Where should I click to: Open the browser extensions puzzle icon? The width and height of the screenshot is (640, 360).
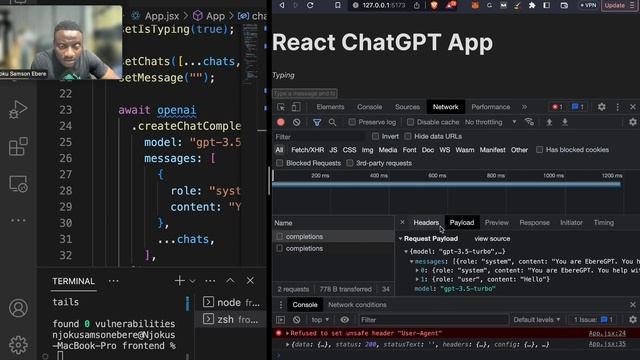point(532,5)
